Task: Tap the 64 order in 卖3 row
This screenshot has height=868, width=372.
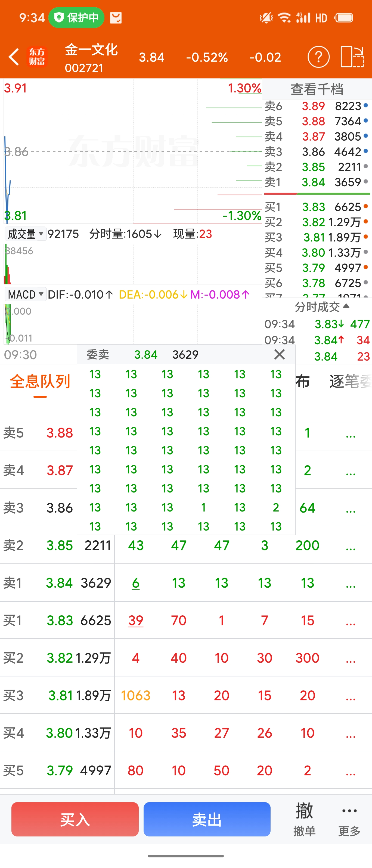Action: [307, 508]
